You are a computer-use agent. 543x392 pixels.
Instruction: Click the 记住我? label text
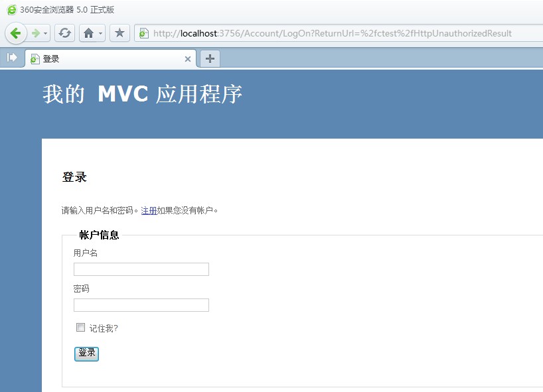104,328
